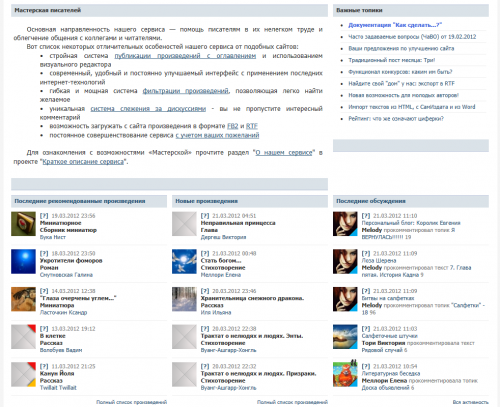Viewport: 500px width, 407px height.
Task: Open author link Twillait Twillait
Action: [x=58, y=388]
